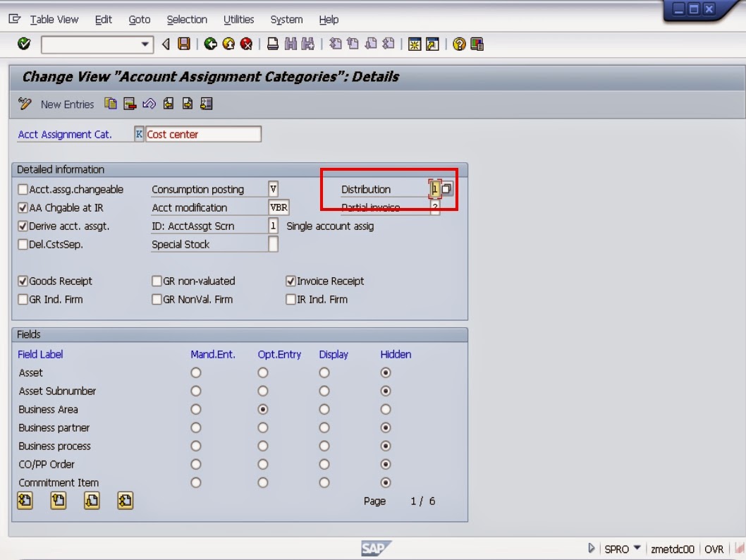Click the Last Page toolbar icon
Screen dimensions: 746x560
(389, 44)
